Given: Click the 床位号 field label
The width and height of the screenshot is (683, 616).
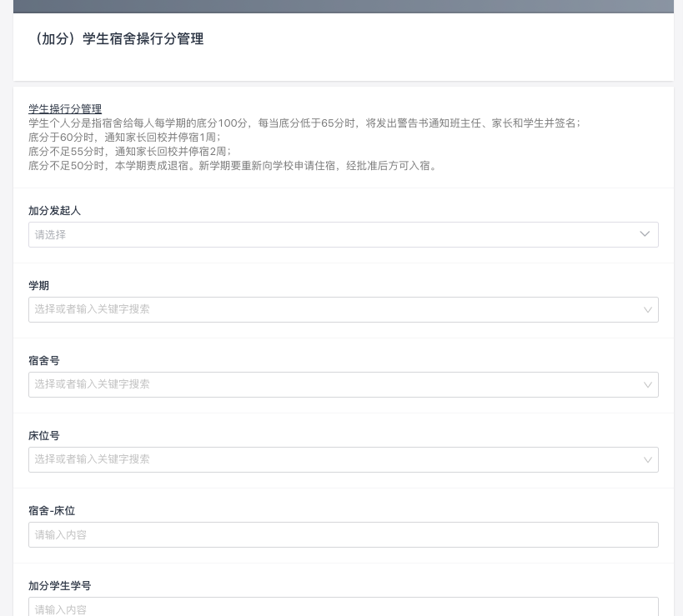Looking at the screenshot, I should (44, 436).
